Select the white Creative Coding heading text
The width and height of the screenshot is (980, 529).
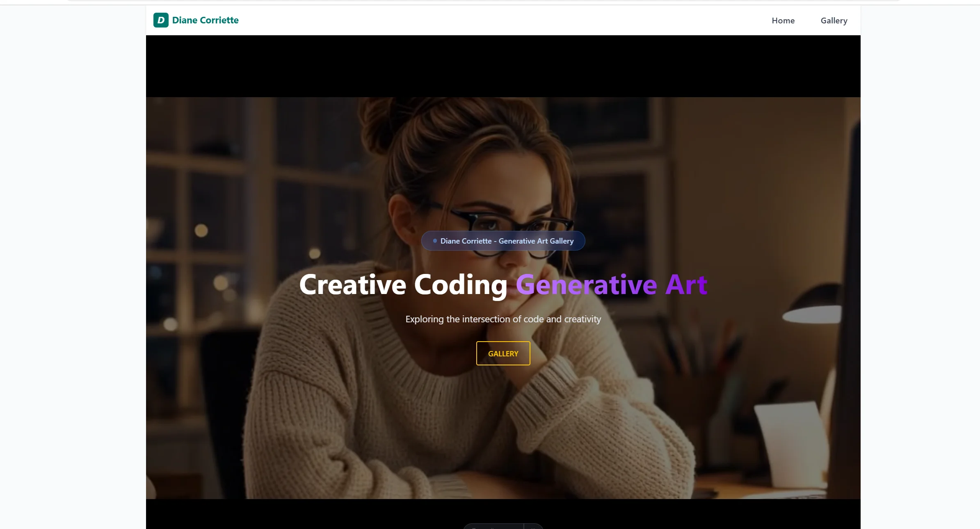pyautogui.click(x=404, y=285)
